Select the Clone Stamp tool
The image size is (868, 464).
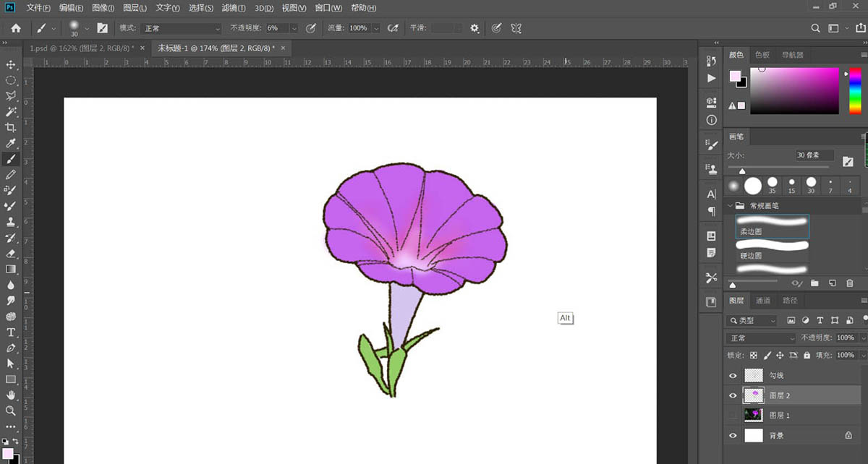[x=11, y=222]
